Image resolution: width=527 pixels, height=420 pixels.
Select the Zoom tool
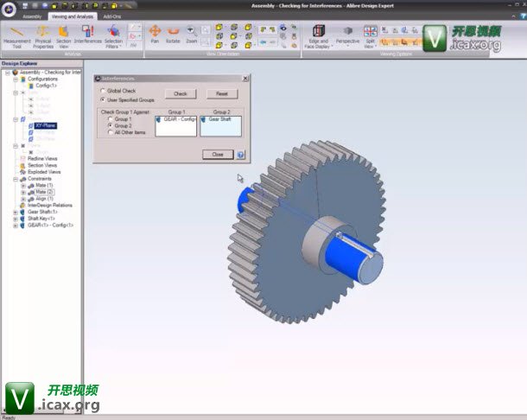click(191, 35)
